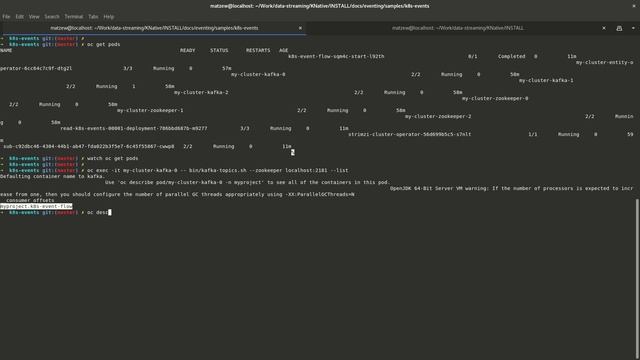
Task: Click the RESTARTS column header
Action: tap(258, 50)
